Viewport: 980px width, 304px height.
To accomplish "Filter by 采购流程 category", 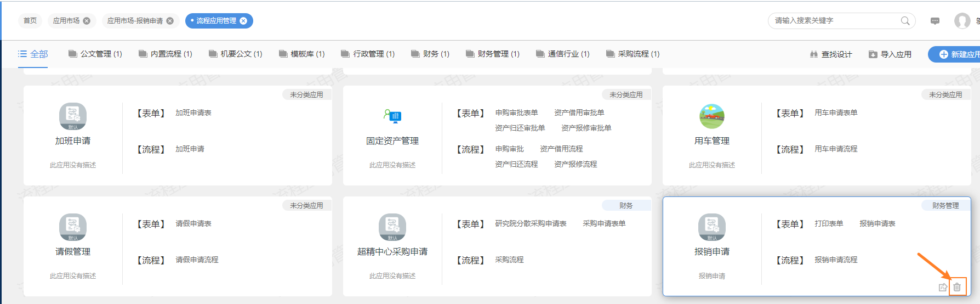I will [x=633, y=54].
